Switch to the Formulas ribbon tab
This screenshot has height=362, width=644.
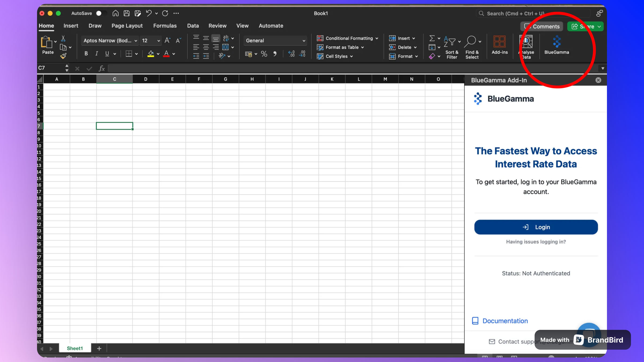(165, 25)
